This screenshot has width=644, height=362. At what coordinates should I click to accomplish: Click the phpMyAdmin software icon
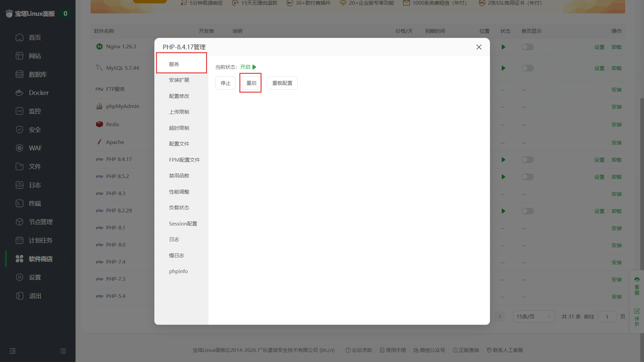[99, 106]
